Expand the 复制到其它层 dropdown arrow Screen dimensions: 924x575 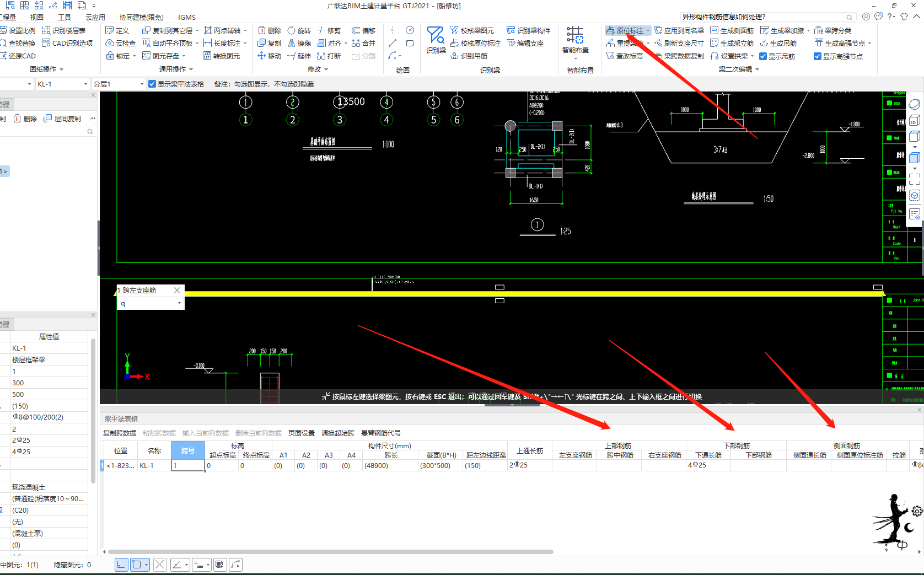point(197,30)
